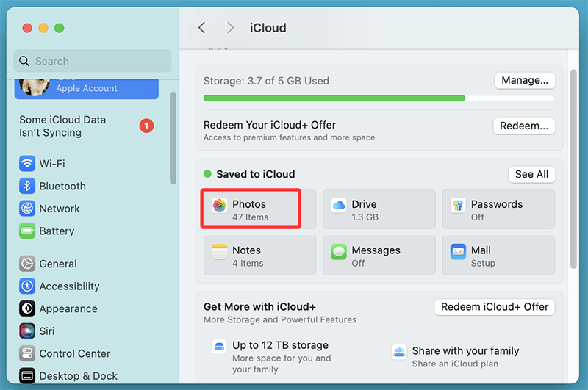Select the Bluetooth icon in sidebar
This screenshot has width=588, height=390.
coord(27,187)
